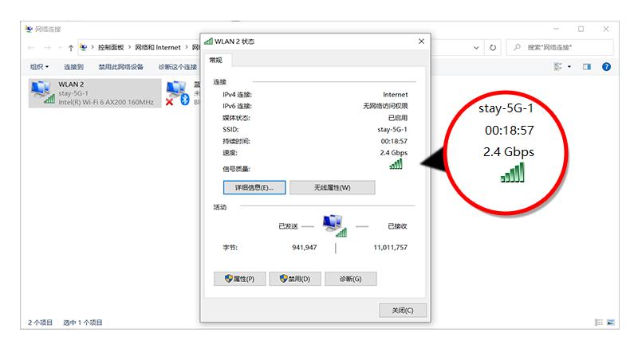Open the view options dropdown arrow
638x364 pixels.
[x=569, y=67]
